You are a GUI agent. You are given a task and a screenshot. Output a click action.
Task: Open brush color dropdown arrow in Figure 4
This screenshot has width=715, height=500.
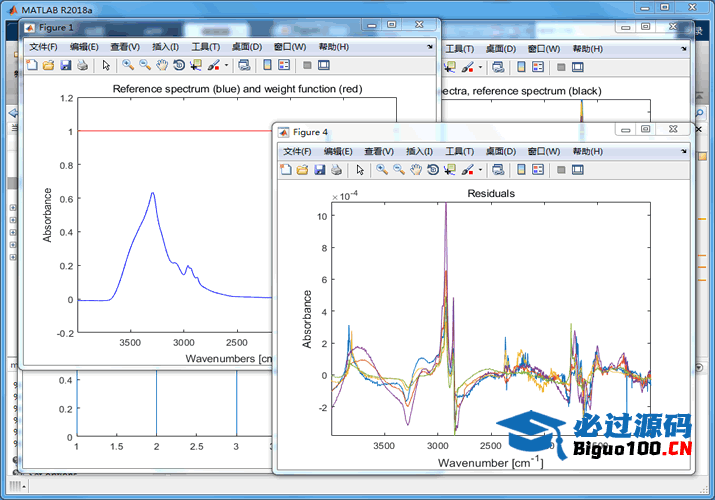click(x=480, y=170)
